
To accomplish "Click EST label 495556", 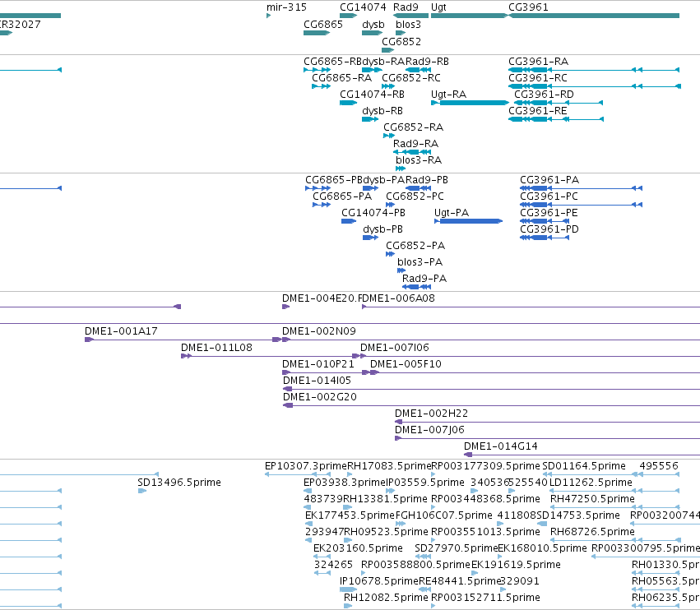I will [x=659, y=466].
